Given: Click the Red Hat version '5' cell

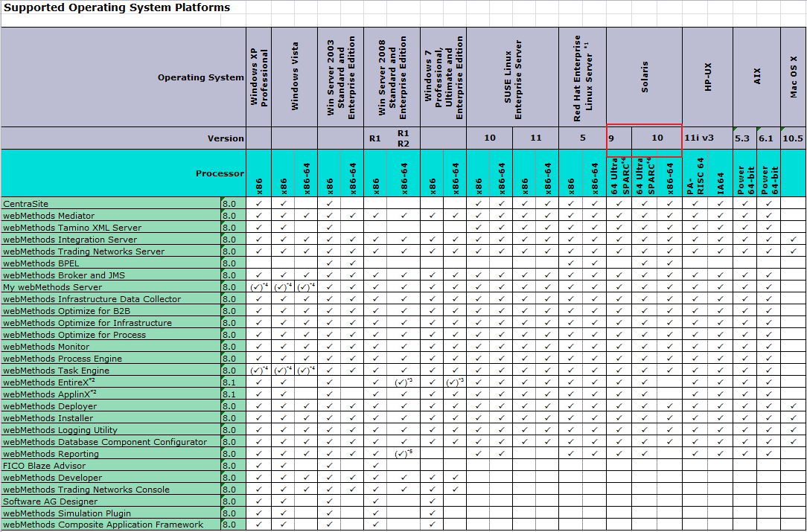Looking at the screenshot, I should point(583,138).
